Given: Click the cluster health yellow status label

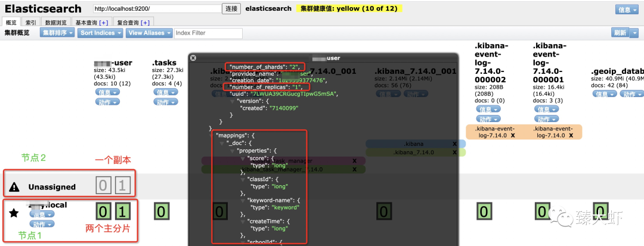Looking at the screenshot, I should coord(349,8).
